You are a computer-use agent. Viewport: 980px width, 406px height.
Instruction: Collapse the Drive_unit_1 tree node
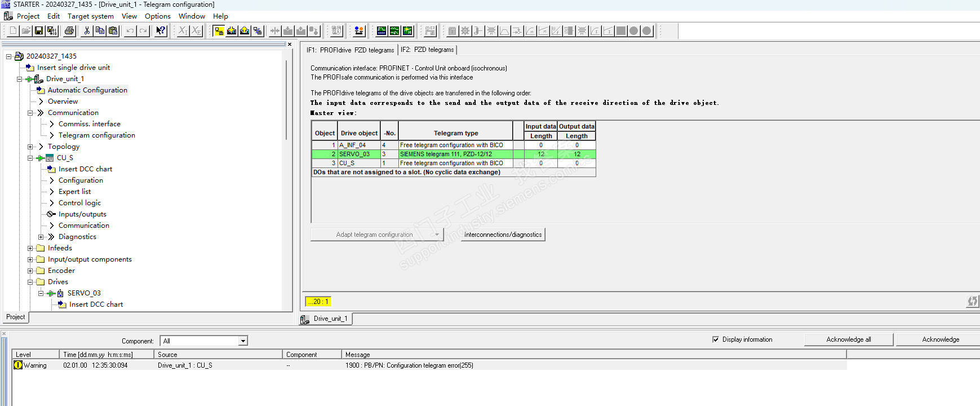pos(19,79)
